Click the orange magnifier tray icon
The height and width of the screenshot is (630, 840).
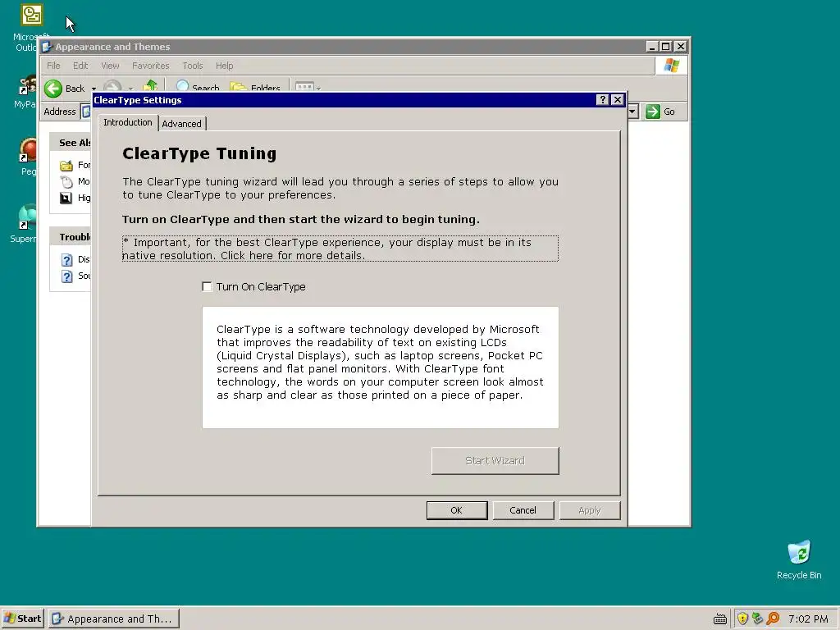[x=773, y=619]
